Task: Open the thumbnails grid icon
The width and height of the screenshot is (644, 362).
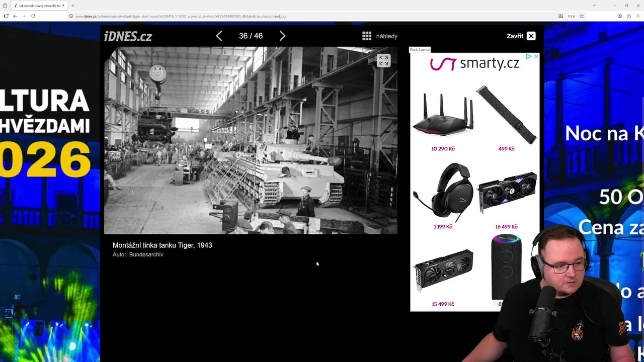Action: coord(367,36)
